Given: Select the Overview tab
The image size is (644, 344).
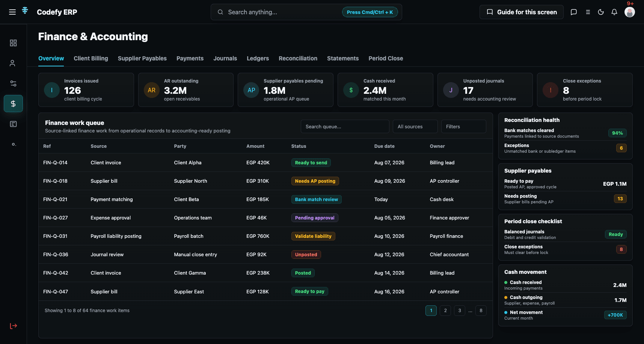Looking at the screenshot, I should point(51,59).
